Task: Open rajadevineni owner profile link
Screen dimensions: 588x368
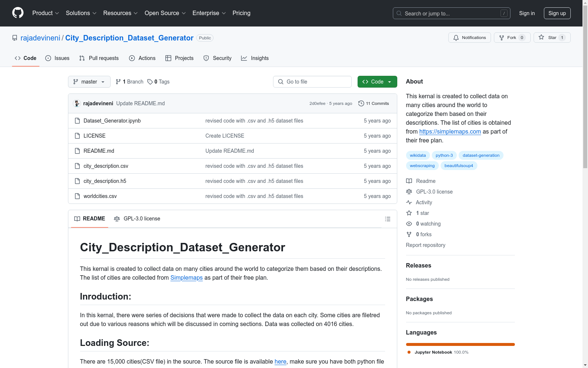Action: 40,38
